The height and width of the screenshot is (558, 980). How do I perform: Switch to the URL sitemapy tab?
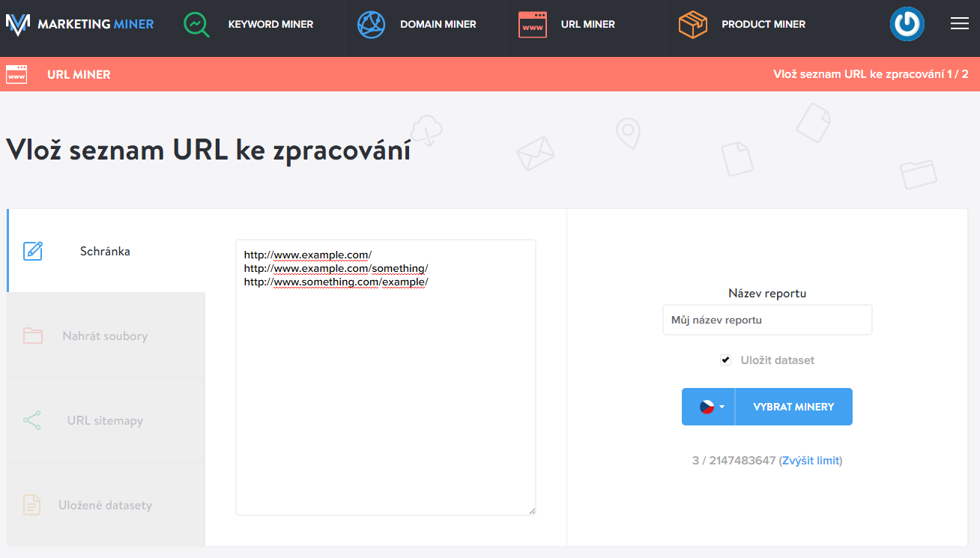[x=106, y=420]
